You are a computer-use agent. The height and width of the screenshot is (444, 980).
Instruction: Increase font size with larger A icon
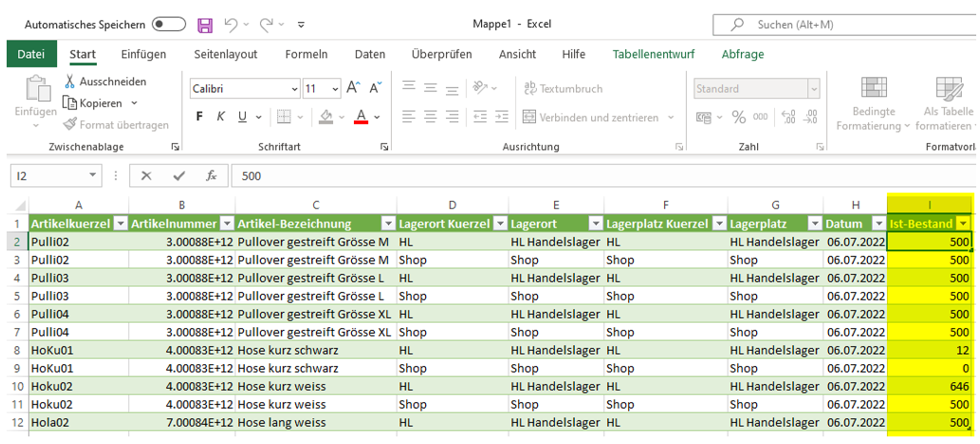pos(353,88)
